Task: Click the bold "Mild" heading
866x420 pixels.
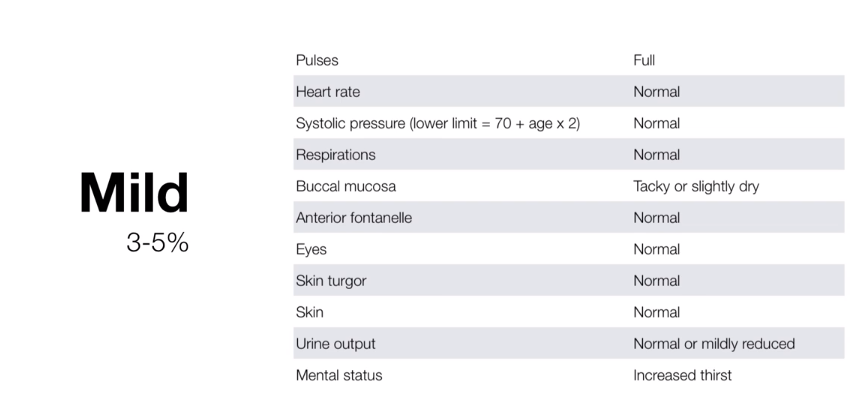Action: pyautogui.click(x=134, y=193)
